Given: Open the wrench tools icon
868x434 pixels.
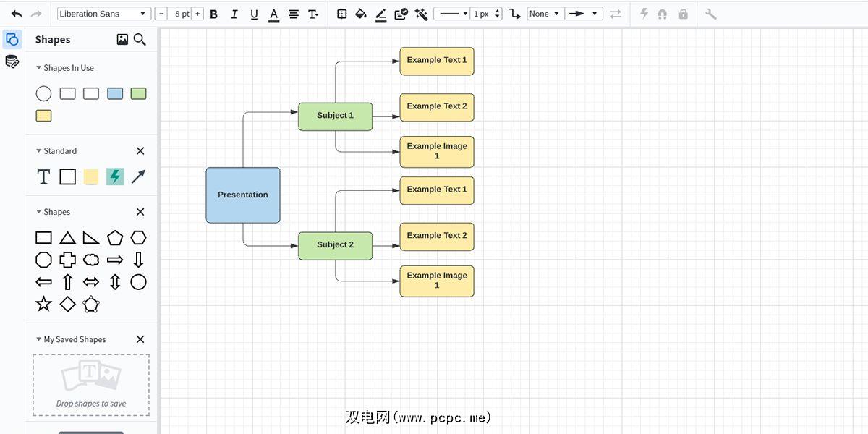Looking at the screenshot, I should tap(711, 14).
